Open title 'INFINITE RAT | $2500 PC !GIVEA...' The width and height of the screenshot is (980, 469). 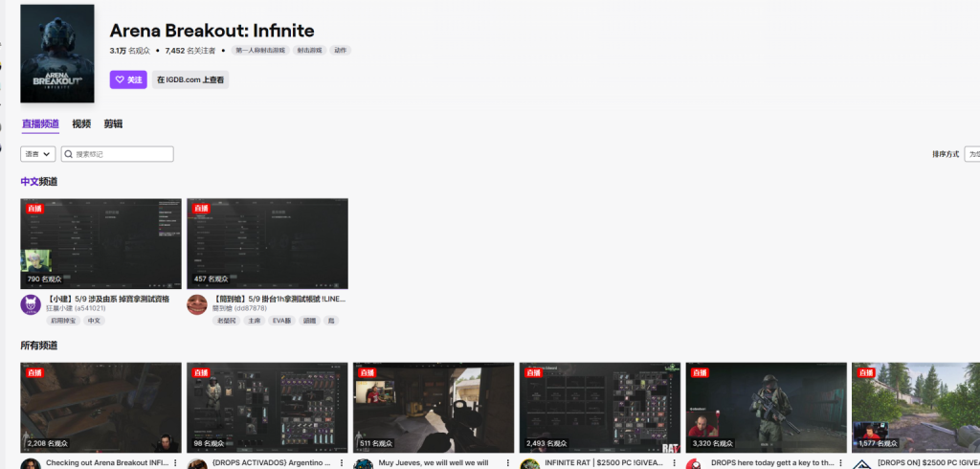click(x=604, y=463)
